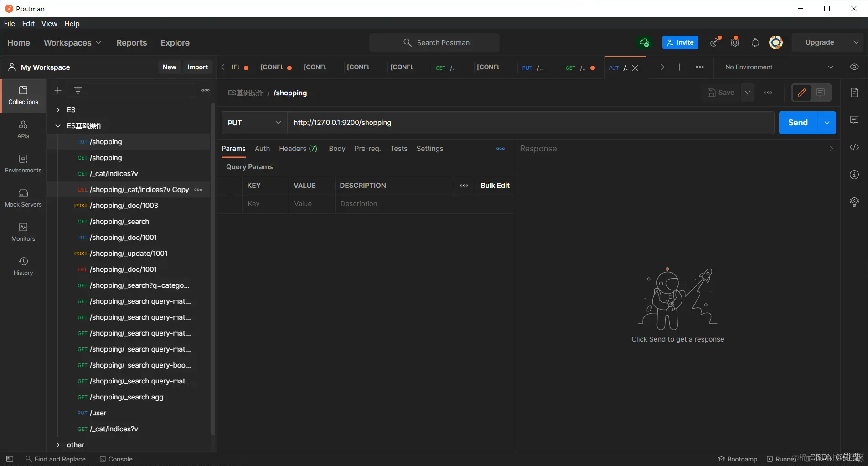This screenshot has height=466, width=868.
Task: Open the tab bar more options menu
Action: coord(700,67)
